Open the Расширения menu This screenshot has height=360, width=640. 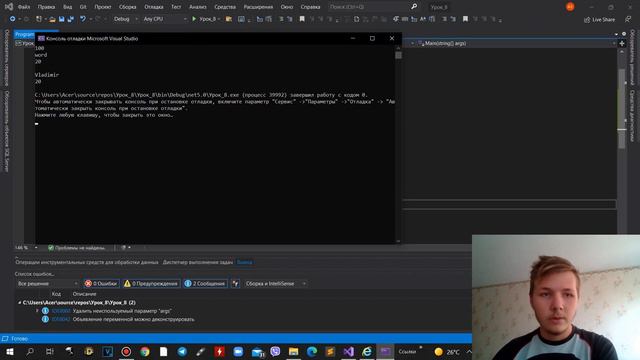pos(258,7)
